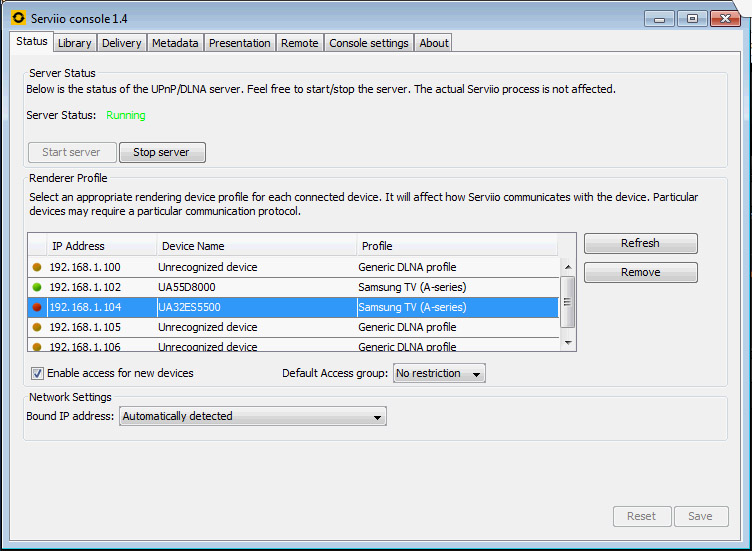Click the device list scroll down arrow
Viewport: 752px width, 551px height.
568,342
